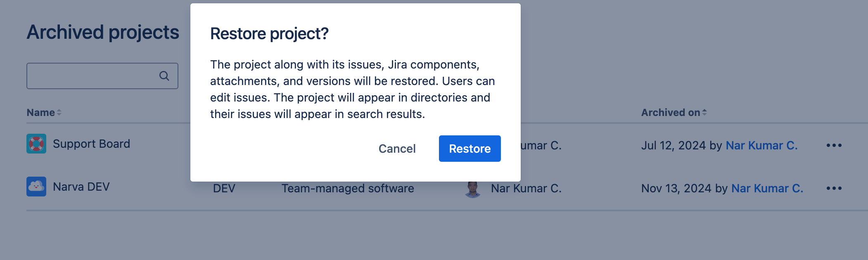Click the Team-managed software type label
Image resolution: width=868 pixels, height=260 pixels.
(x=348, y=188)
